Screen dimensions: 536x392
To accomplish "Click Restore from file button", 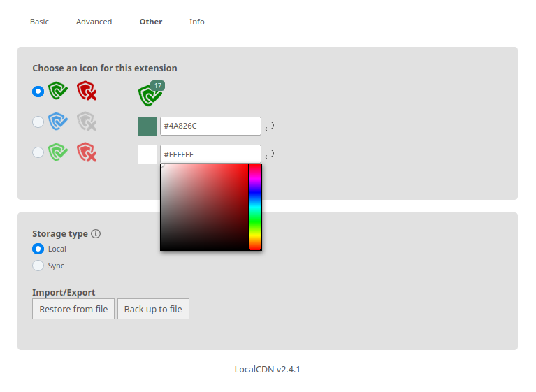I will [x=73, y=309].
